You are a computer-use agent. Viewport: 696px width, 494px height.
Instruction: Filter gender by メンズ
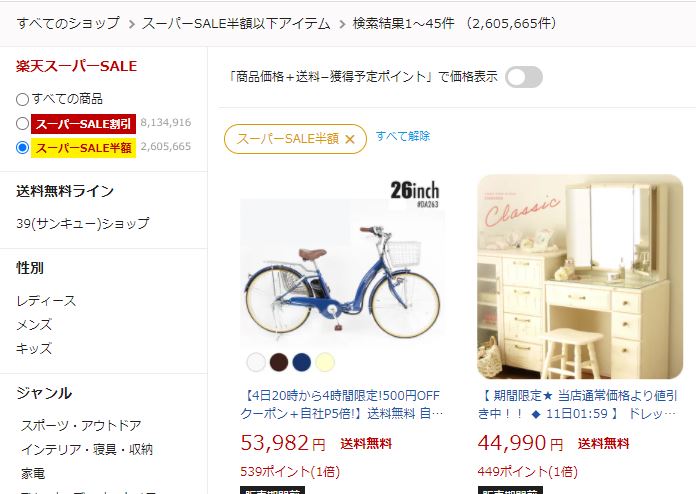(34, 325)
